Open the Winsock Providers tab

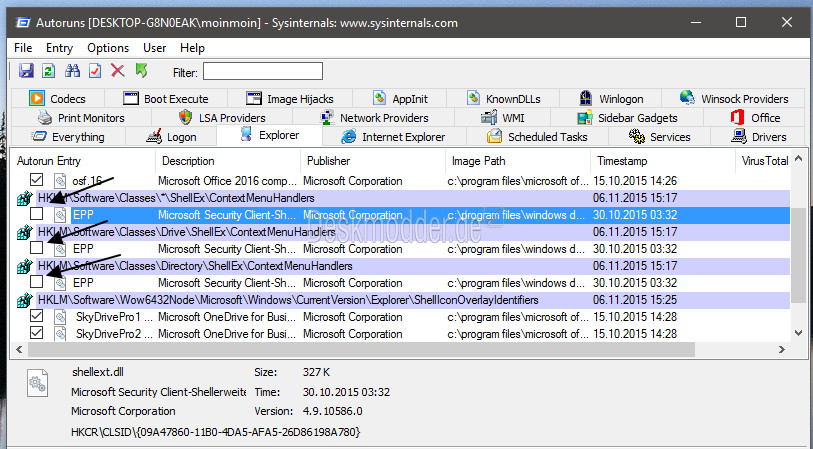point(733,99)
